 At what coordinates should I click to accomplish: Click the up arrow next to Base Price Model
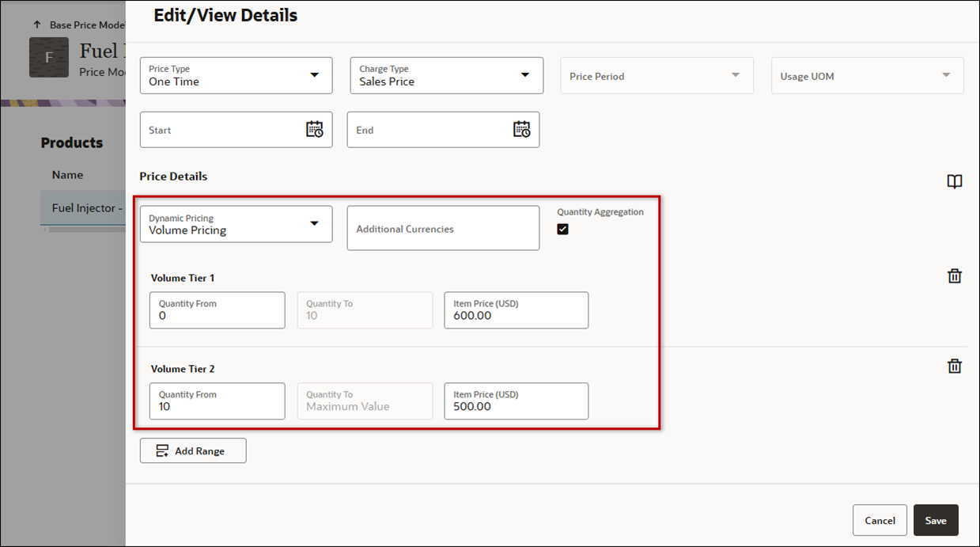pyautogui.click(x=37, y=24)
